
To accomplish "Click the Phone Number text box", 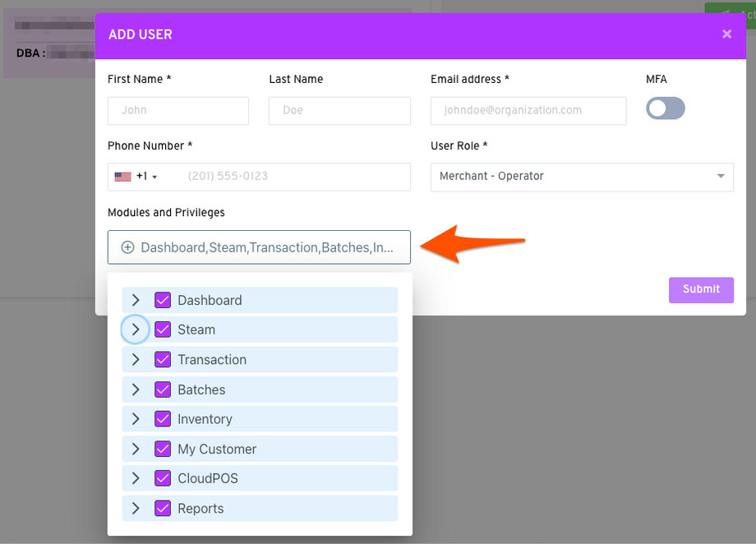I will pyautogui.click(x=292, y=177).
